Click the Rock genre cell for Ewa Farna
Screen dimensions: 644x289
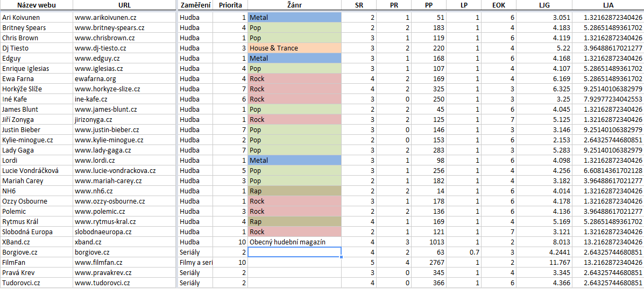(x=294, y=79)
